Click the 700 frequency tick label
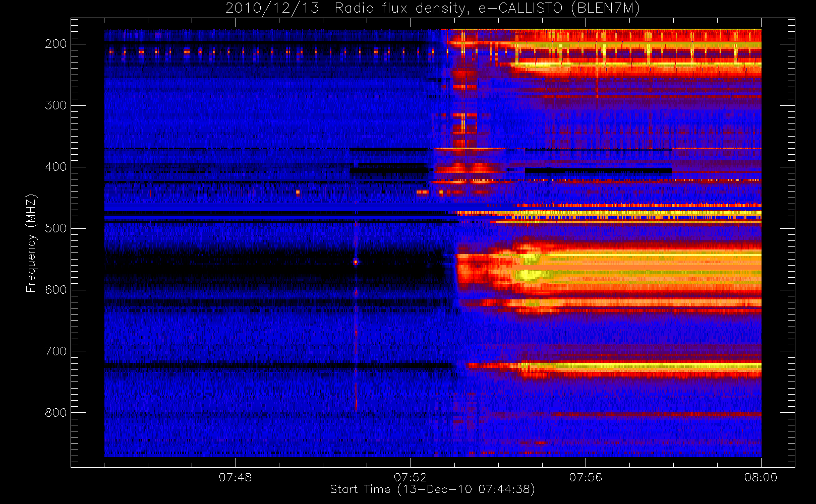The height and width of the screenshot is (504, 816). (55, 352)
